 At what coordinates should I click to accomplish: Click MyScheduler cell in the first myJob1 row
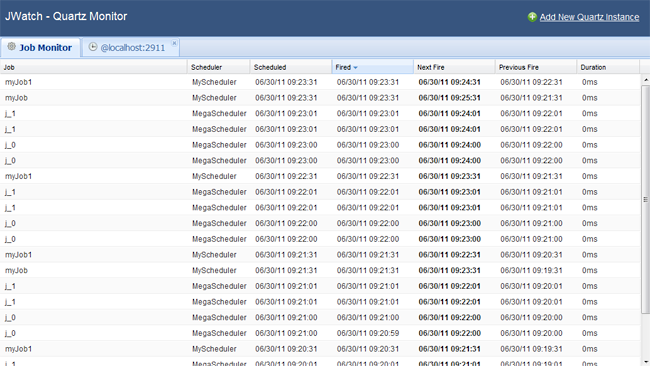[x=214, y=82]
